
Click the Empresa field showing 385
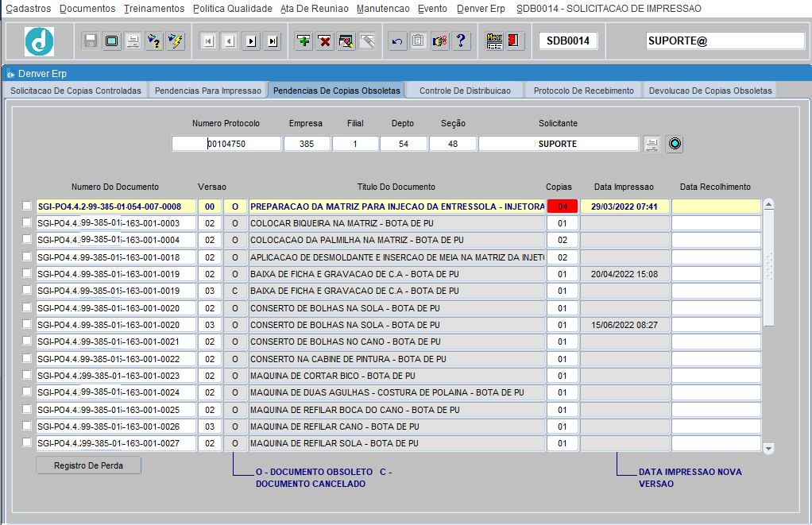(307, 144)
